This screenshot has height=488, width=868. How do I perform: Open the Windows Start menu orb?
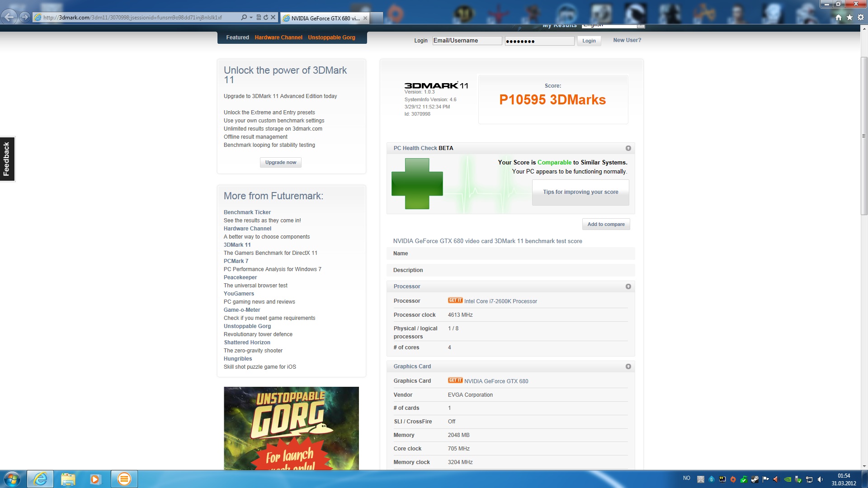click(x=12, y=479)
